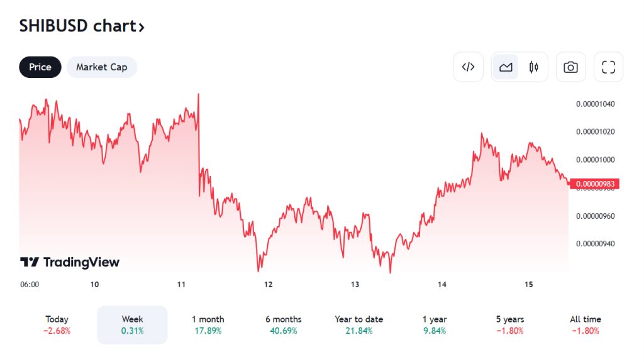Select the All time range

(586, 325)
